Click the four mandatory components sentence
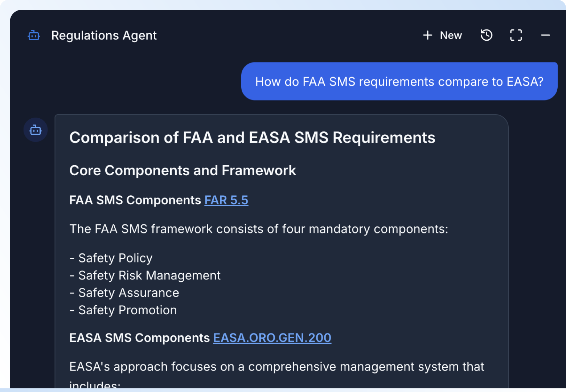The width and height of the screenshot is (566, 392). pyautogui.click(x=259, y=229)
